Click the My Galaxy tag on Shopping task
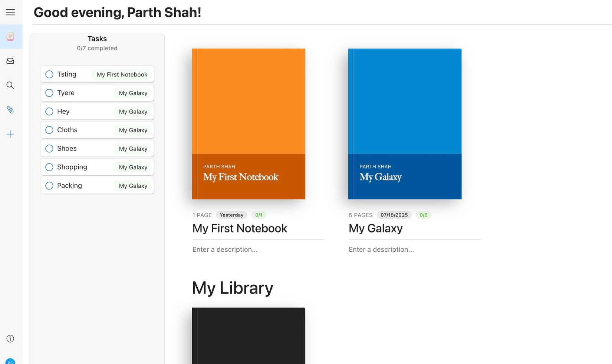Viewport: 612px width, 364px height. pyautogui.click(x=133, y=167)
